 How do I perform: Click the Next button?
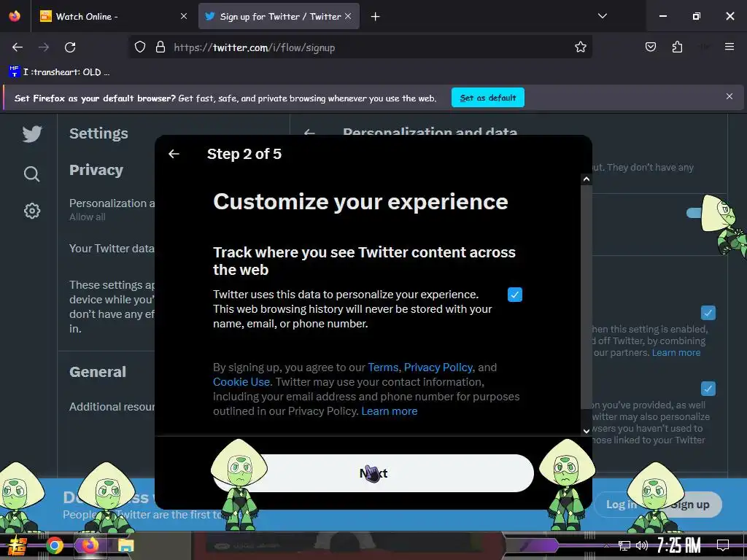(x=373, y=472)
